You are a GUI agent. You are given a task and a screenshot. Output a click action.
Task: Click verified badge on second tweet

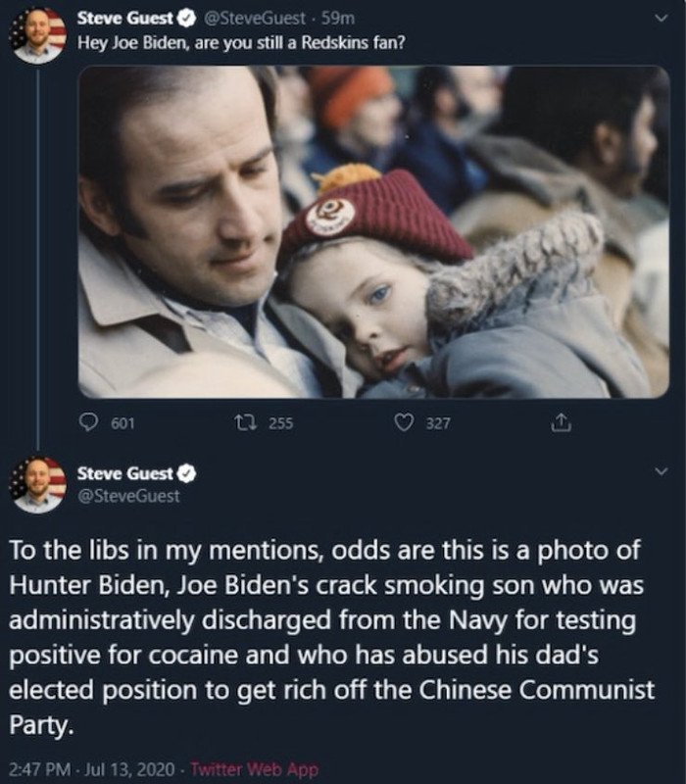[x=187, y=473]
